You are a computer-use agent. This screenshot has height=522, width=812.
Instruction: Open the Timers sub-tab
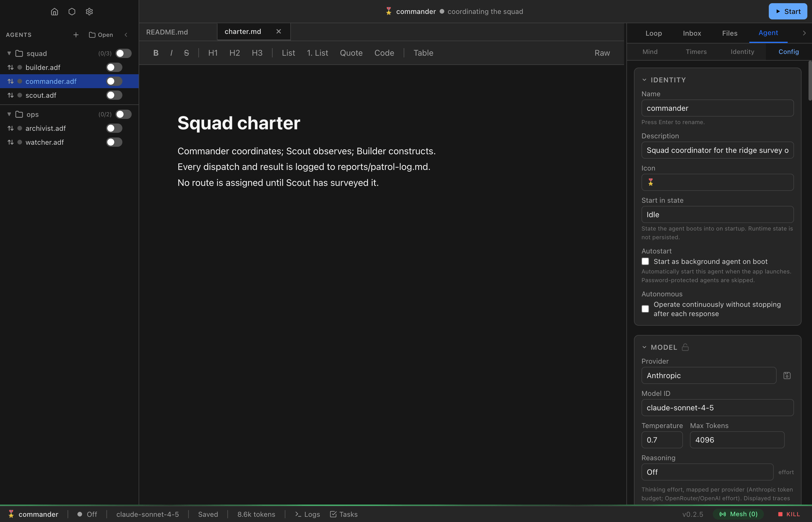696,52
